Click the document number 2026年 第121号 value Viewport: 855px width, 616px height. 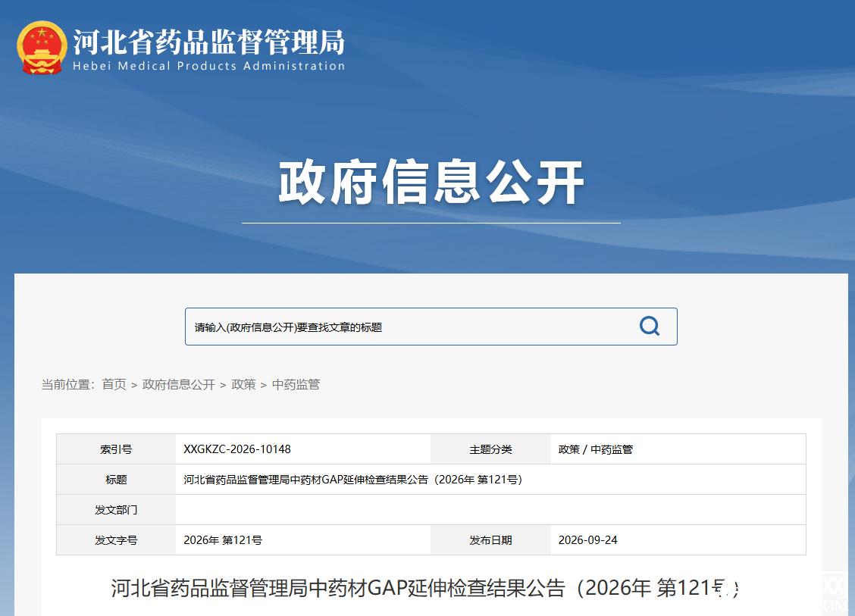[x=223, y=539]
